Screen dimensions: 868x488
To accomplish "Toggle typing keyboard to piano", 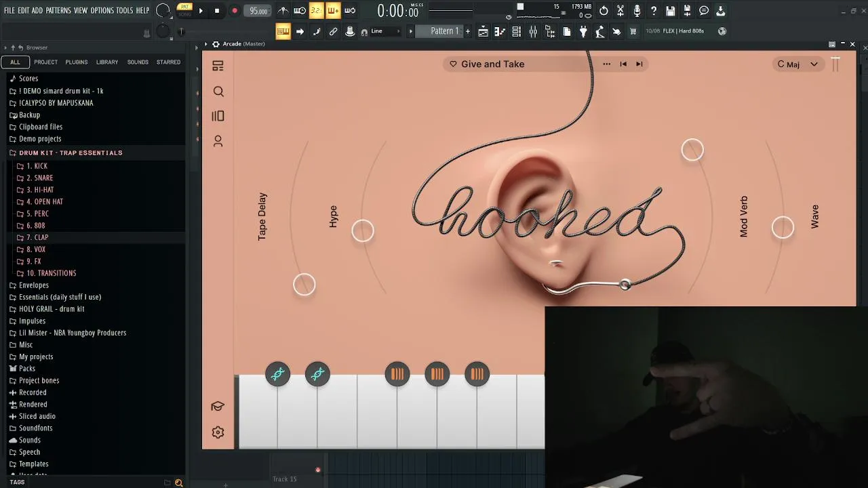I will [x=283, y=31].
